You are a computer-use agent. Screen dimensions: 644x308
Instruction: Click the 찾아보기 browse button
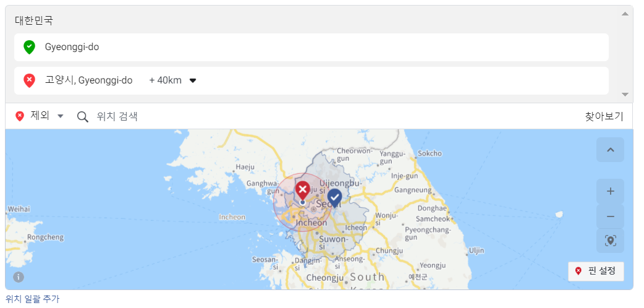click(604, 116)
